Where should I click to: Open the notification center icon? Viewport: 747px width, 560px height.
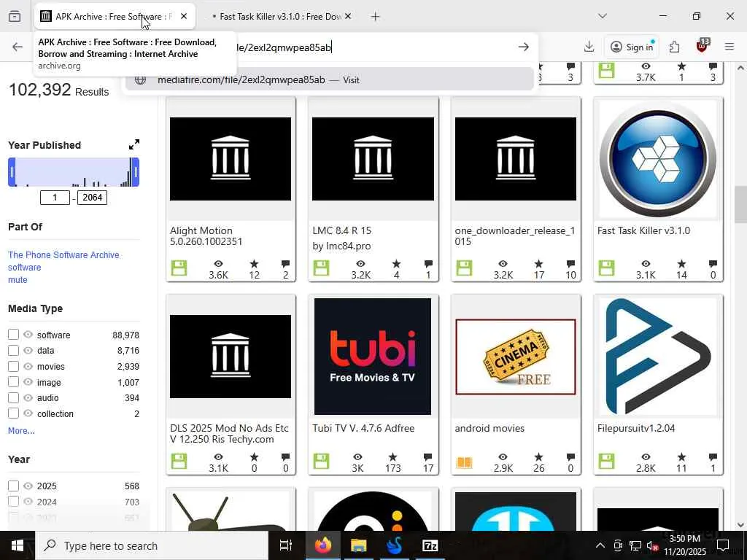pyautogui.click(x=723, y=545)
